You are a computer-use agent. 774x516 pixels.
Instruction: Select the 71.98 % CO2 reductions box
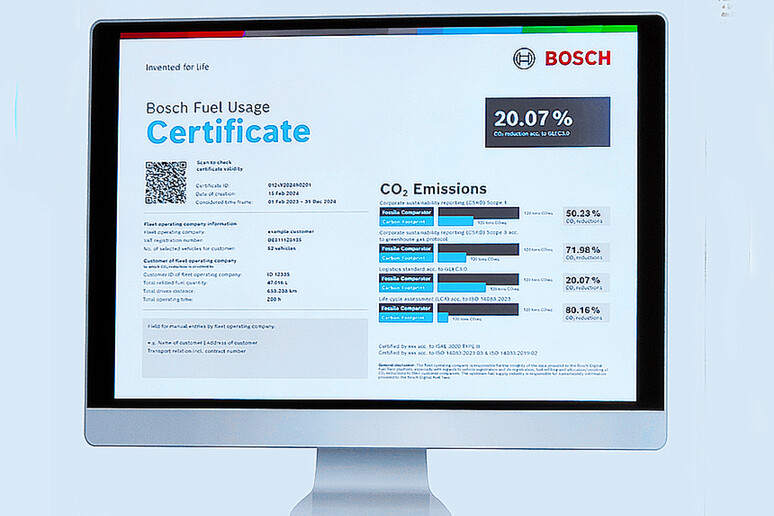(583, 253)
